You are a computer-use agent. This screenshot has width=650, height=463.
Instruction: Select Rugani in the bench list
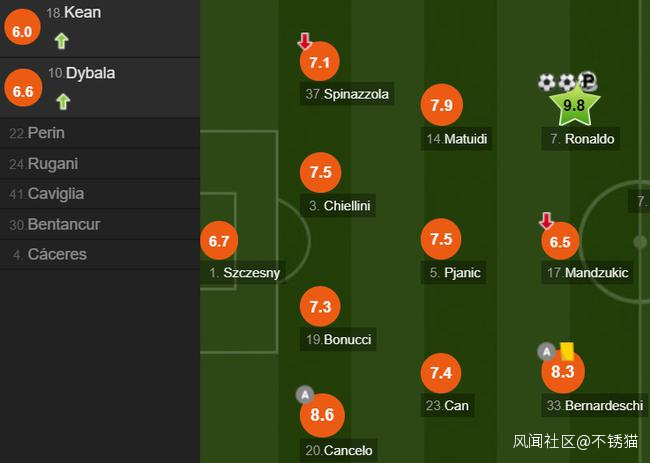52,164
